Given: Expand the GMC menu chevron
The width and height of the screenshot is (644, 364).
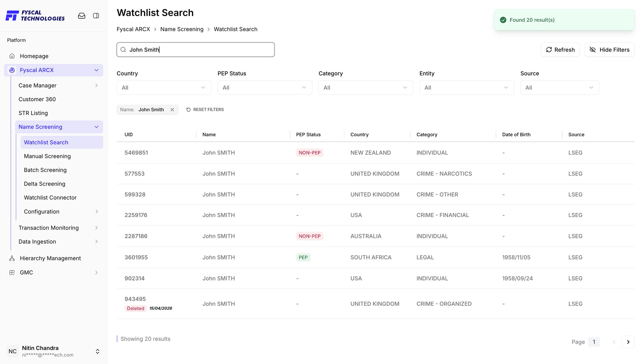Looking at the screenshot, I should [97, 272].
